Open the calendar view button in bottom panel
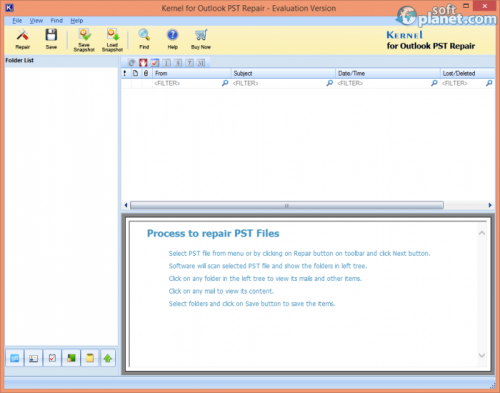500x393 pixels. pos(15,358)
